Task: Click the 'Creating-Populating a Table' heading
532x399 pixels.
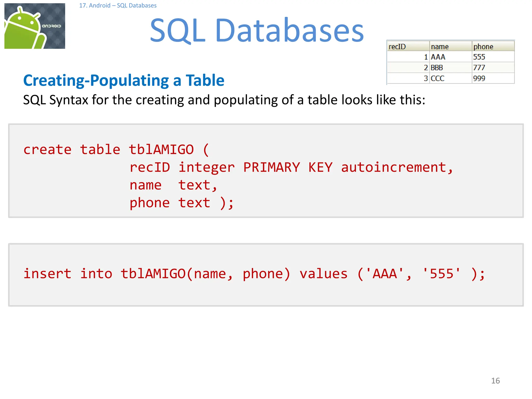Action: coord(124,80)
